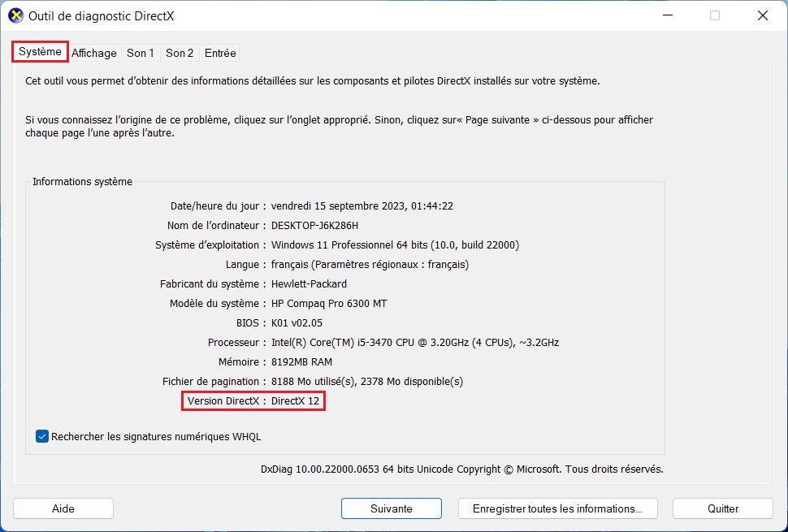This screenshot has height=532, width=788.
Task: Uncheck Rechercher les signatures numériques WHQL
Action: pyautogui.click(x=42, y=436)
